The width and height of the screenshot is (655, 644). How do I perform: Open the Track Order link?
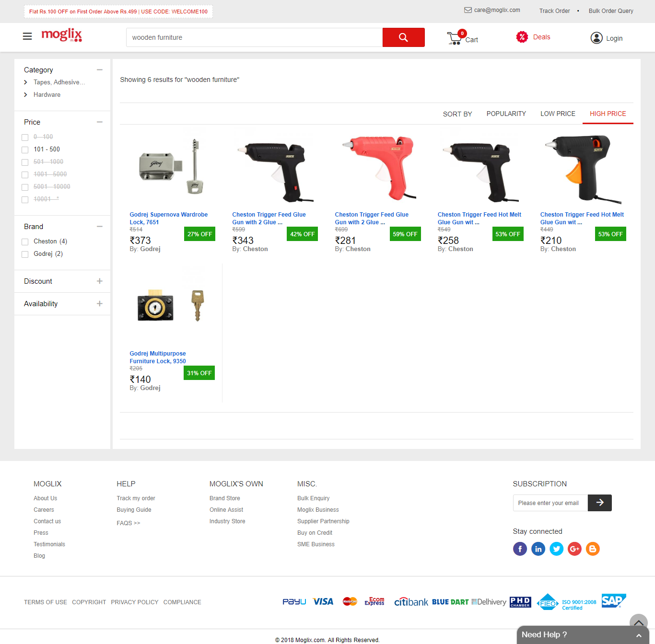(x=554, y=11)
